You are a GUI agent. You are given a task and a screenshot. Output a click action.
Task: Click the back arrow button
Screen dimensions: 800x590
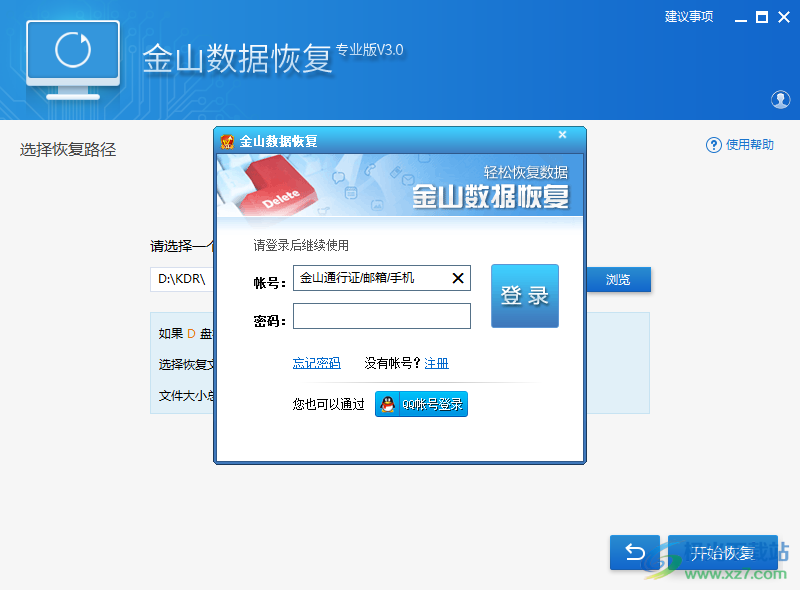tap(635, 552)
